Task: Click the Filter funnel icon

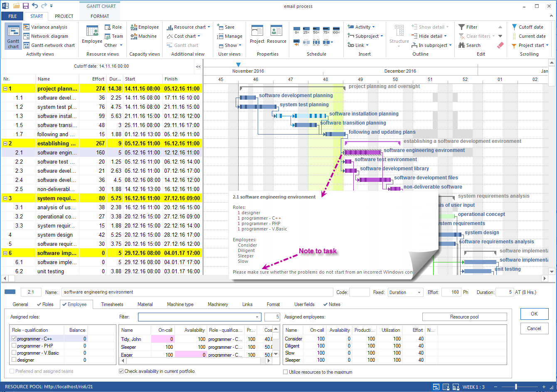Action: pos(462,27)
